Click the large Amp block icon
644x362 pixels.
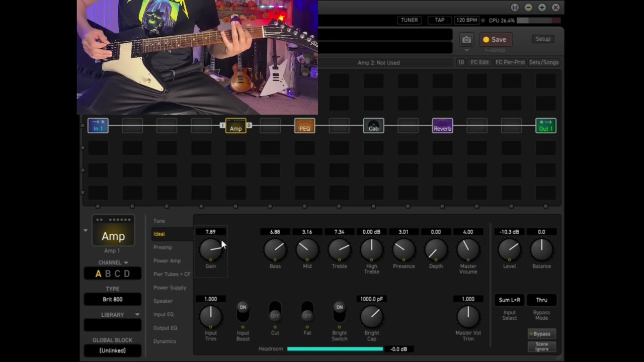point(113,231)
